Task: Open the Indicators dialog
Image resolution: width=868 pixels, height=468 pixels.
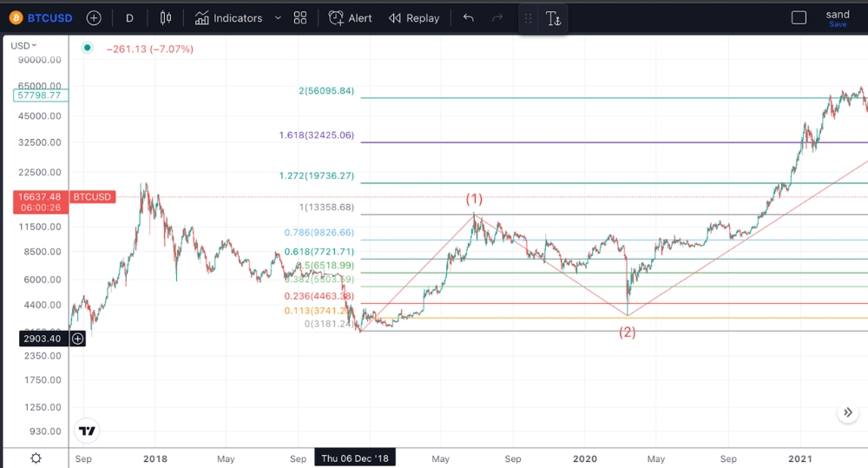Action: 228,18
